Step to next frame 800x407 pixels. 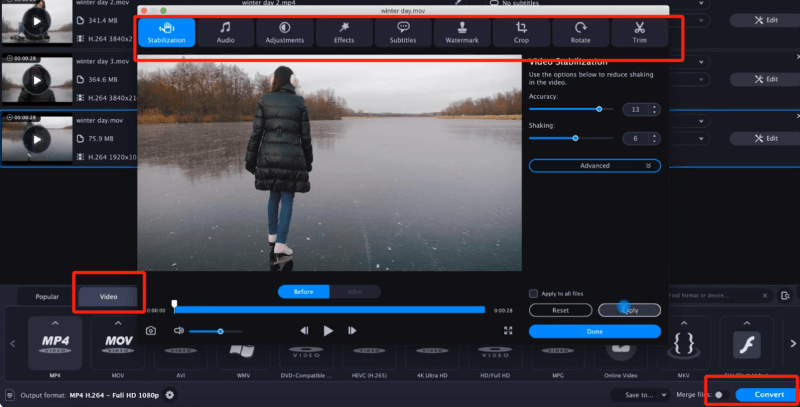[x=352, y=330]
